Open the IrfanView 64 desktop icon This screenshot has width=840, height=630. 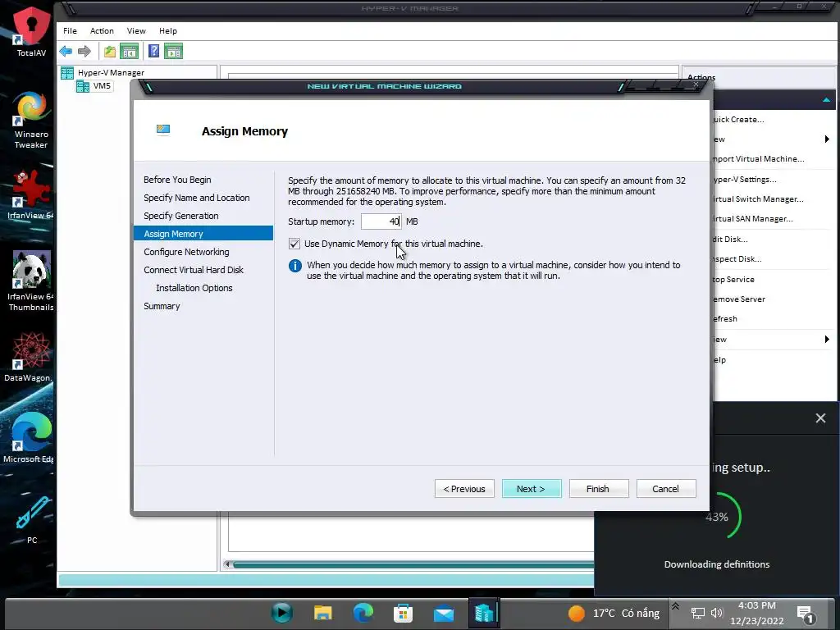(x=31, y=194)
